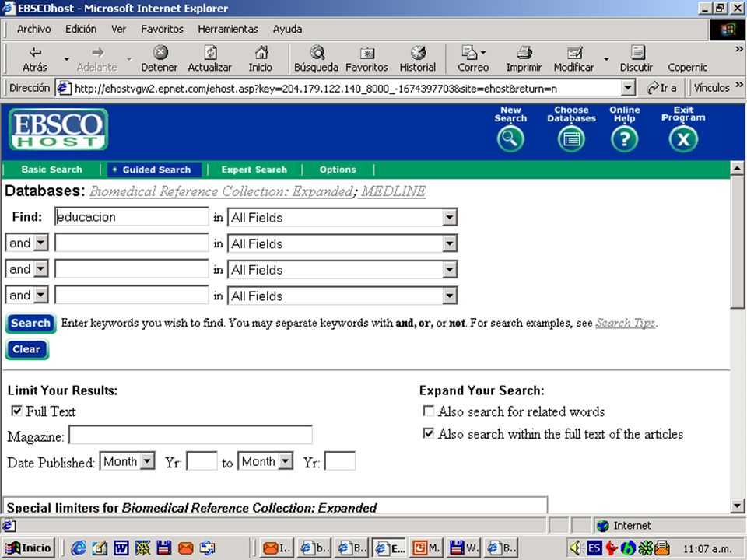The image size is (747, 560).
Task: Click the Magazine text field
Action: pyautogui.click(x=191, y=435)
